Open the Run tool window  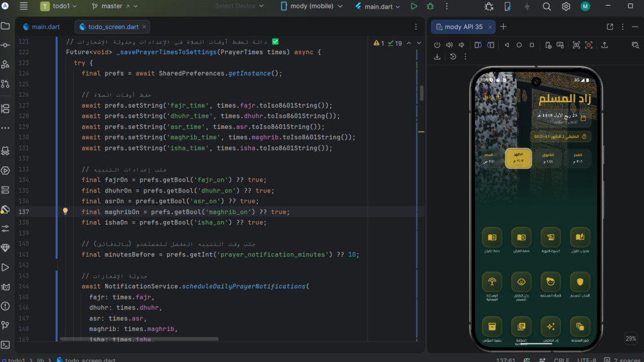pos(5,268)
